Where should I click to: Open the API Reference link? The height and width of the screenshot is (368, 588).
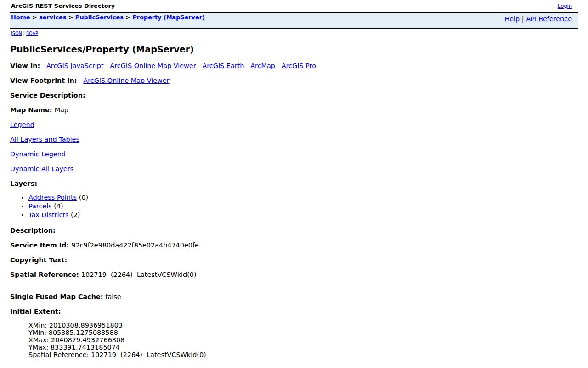[x=549, y=19]
